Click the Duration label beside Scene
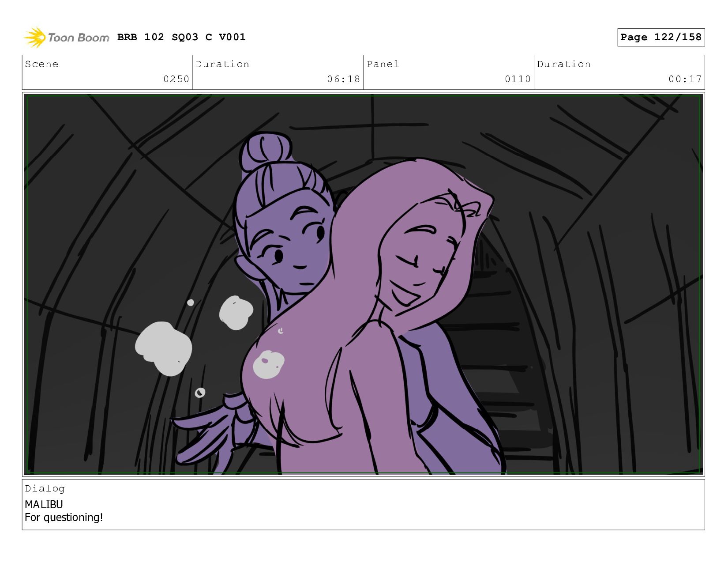This screenshot has width=728, height=563. tap(222, 64)
